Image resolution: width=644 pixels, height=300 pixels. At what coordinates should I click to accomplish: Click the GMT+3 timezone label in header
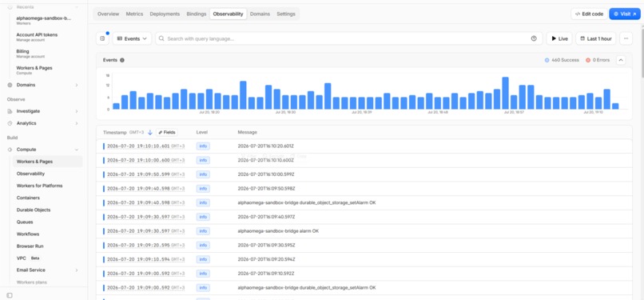pos(137,132)
